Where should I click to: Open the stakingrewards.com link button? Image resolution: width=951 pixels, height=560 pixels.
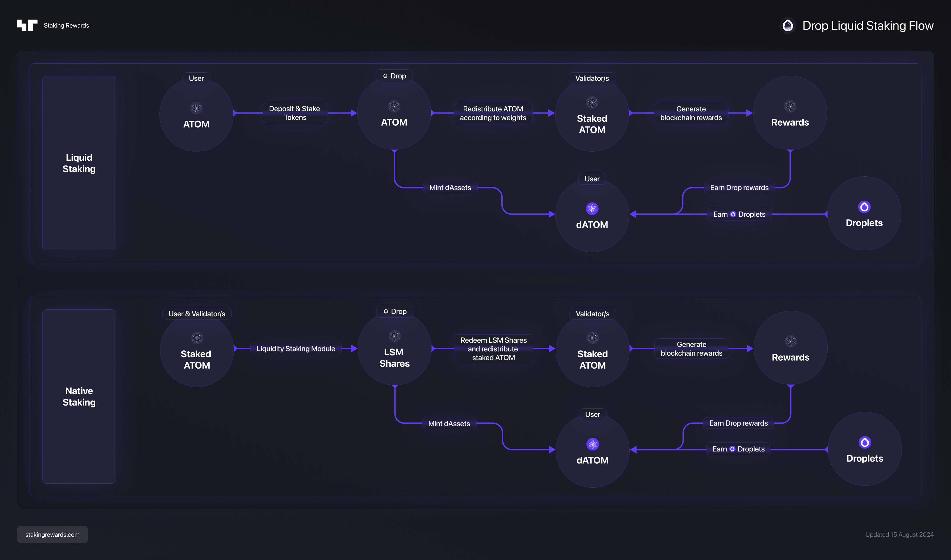53,534
